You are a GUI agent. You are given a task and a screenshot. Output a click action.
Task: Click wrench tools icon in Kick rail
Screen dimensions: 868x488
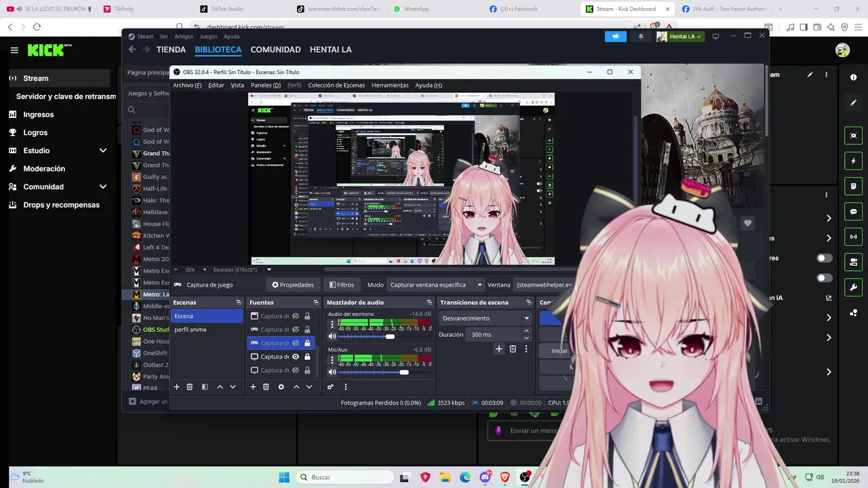[853, 287]
